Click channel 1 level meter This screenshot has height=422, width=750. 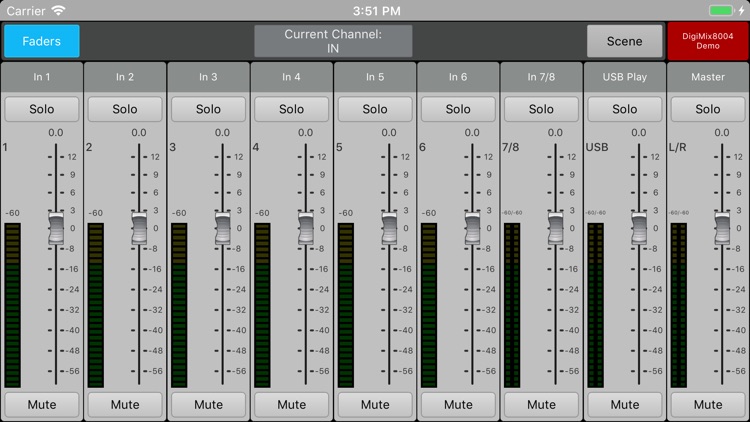[12, 305]
